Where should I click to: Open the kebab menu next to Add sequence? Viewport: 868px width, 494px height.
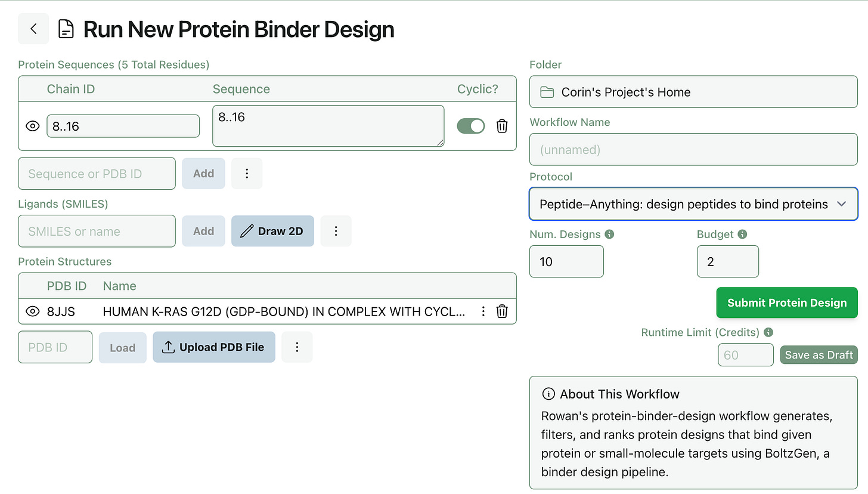pos(247,173)
